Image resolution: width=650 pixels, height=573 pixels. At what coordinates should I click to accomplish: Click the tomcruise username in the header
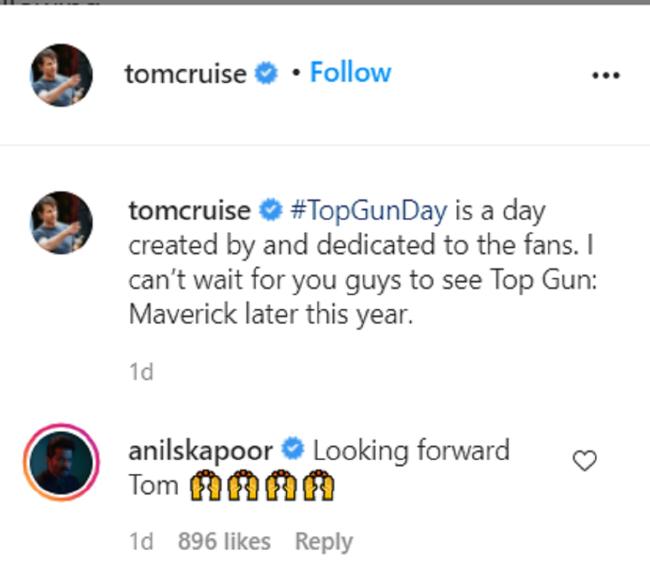pos(185,74)
